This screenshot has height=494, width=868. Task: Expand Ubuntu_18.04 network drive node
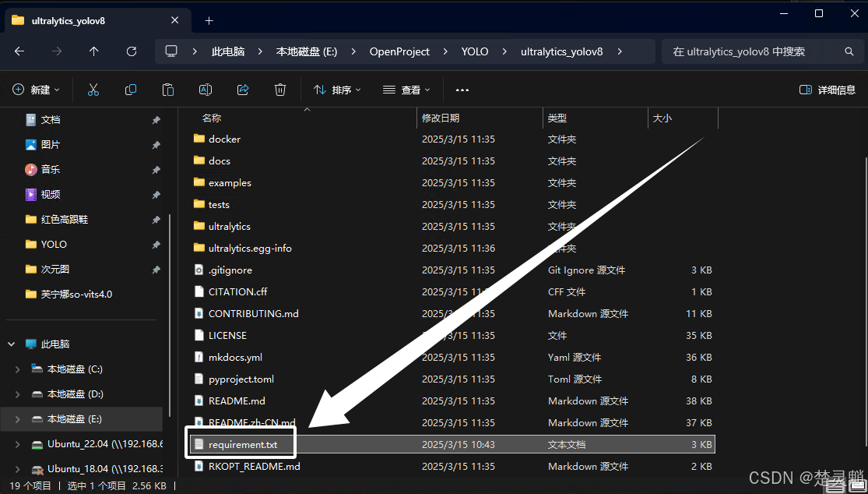(x=18, y=469)
